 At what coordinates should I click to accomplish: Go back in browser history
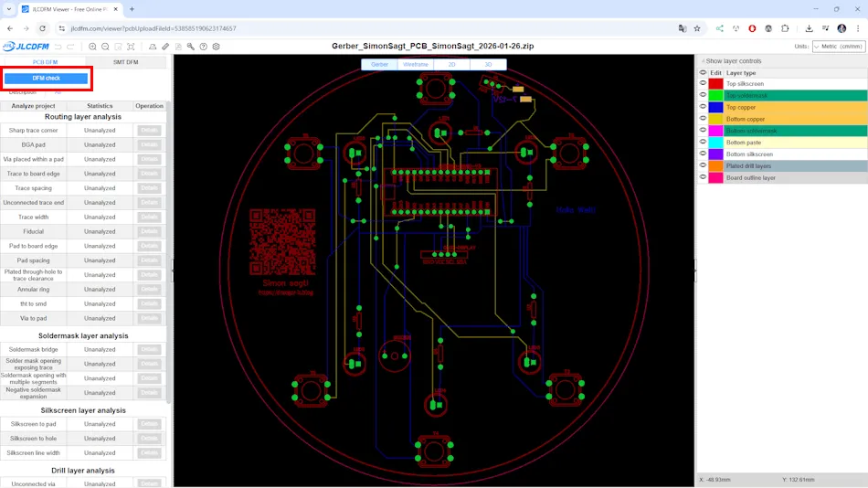10,28
